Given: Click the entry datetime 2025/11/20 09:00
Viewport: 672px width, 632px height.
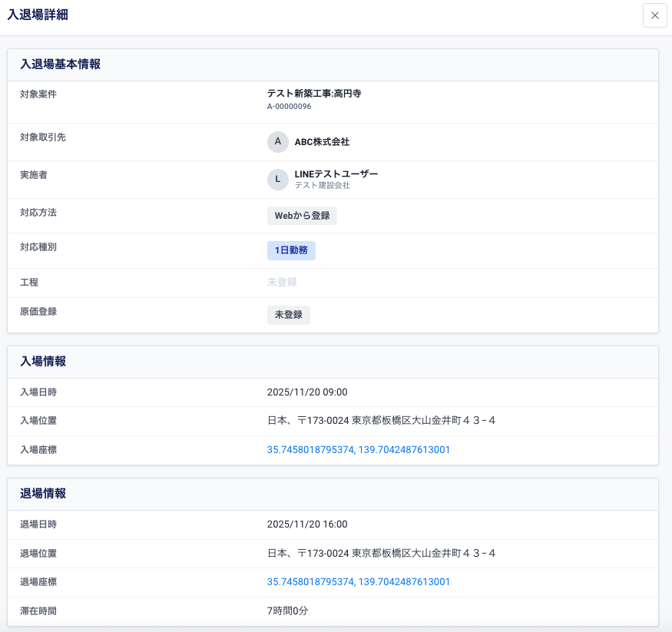Looking at the screenshot, I should [x=307, y=392].
